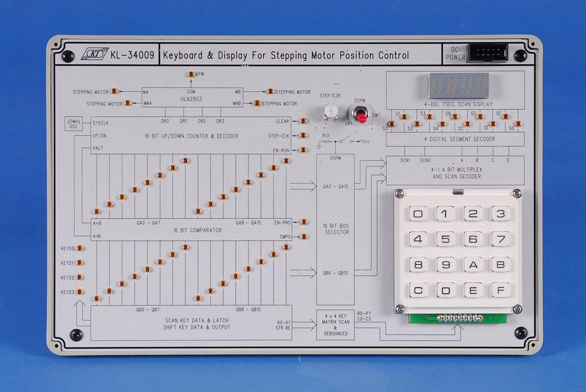Image resolution: width=586 pixels, height=392 pixels.
Task: Adjust the VR1 STEP-CLK potentiometer knob
Action: coord(331,112)
